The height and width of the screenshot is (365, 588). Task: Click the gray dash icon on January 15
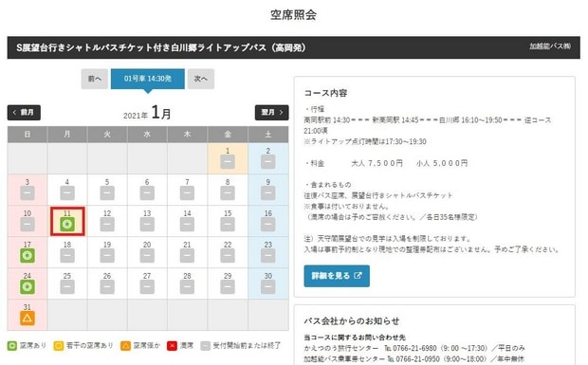(x=228, y=224)
